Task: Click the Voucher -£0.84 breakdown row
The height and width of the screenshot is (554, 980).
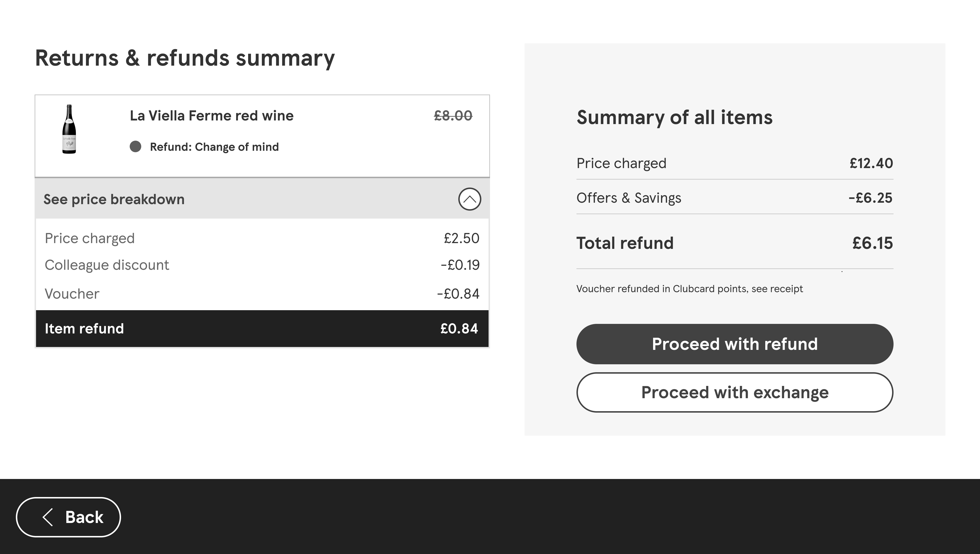Action: point(262,294)
